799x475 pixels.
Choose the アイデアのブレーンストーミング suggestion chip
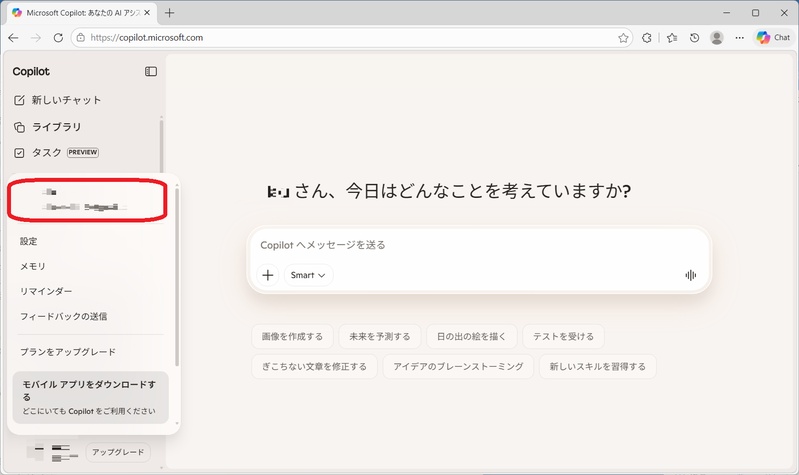click(x=458, y=366)
